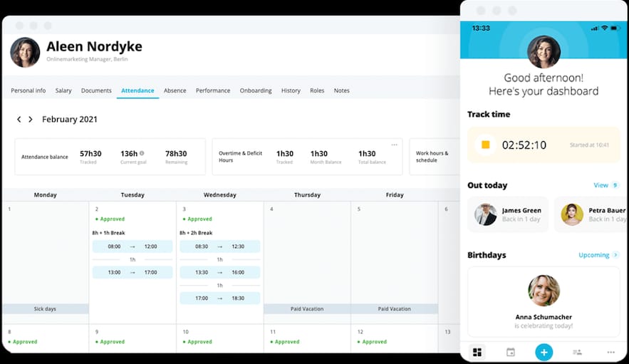The width and height of the screenshot is (629, 364).
Task: Click Approved status on day 11
Action: point(285,342)
